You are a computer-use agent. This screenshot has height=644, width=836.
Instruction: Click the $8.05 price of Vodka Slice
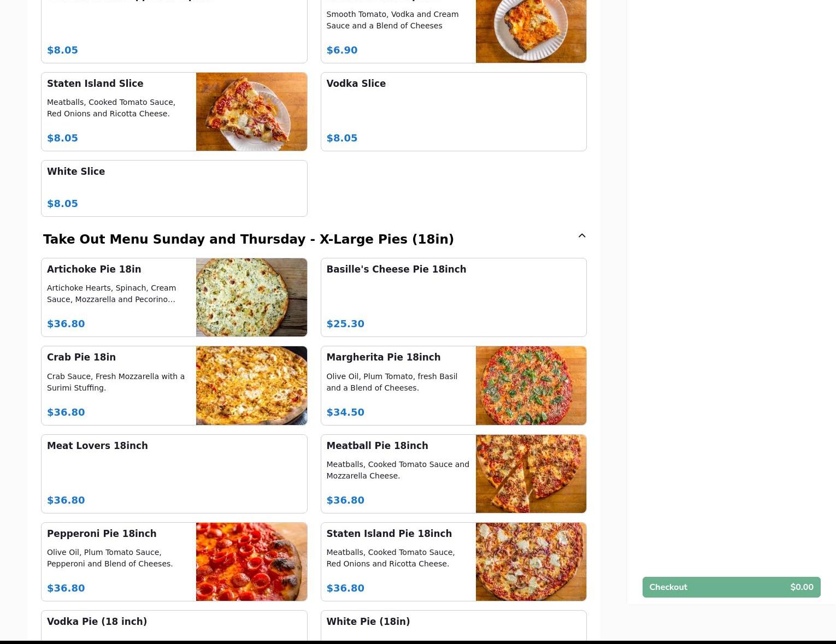coord(342,138)
